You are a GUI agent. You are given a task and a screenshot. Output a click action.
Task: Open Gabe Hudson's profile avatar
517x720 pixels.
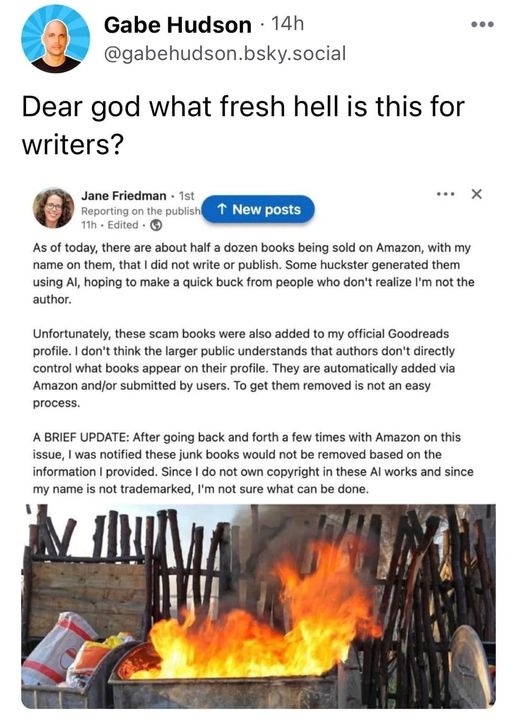pyautogui.click(x=55, y=39)
